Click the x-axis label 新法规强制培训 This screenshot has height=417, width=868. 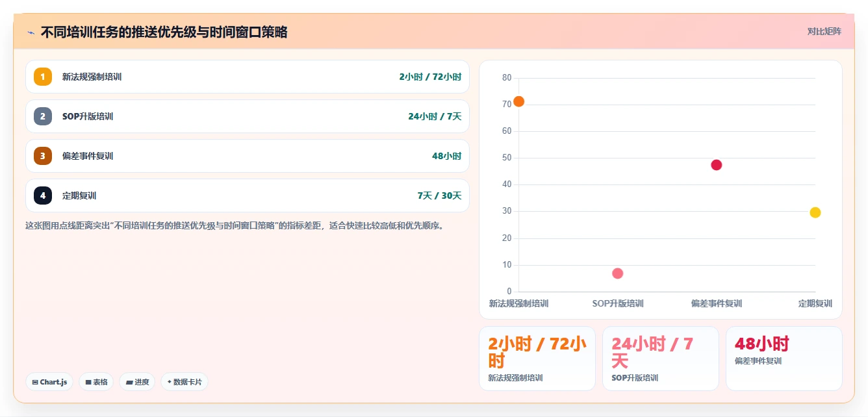point(518,303)
